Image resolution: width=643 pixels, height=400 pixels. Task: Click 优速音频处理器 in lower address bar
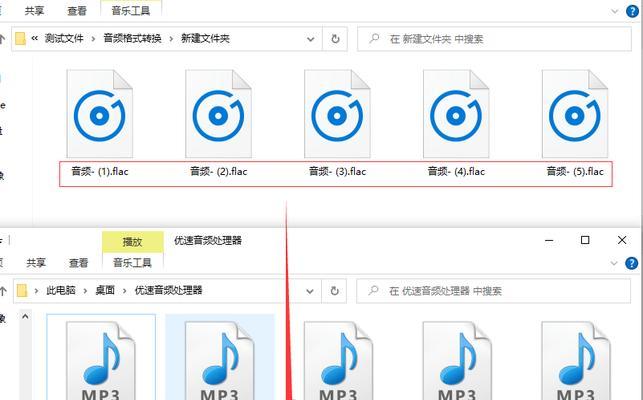pos(169,290)
